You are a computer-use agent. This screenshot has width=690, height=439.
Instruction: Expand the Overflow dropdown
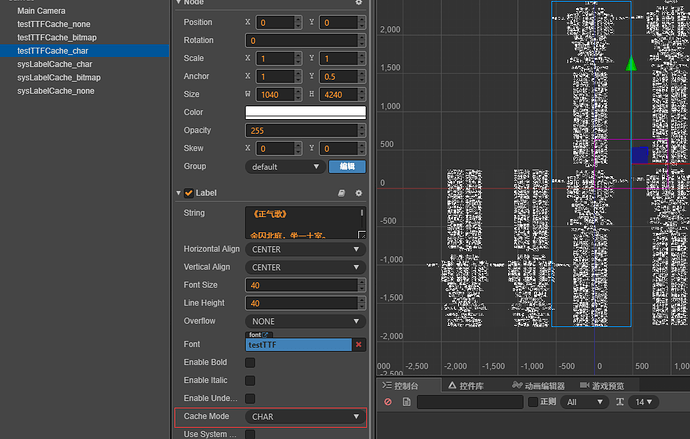tap(305, 321)
